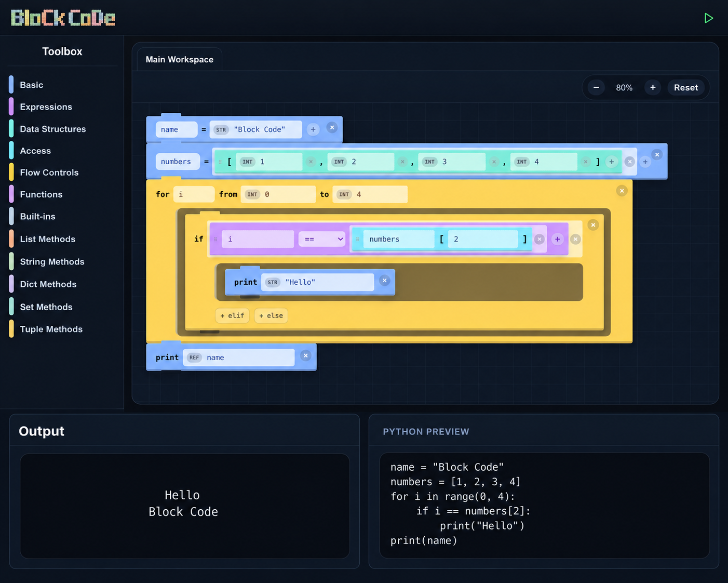The height and width of the screenshot is (583, 728).
Task: Add an elif branch
Action: tap(232, 315)
